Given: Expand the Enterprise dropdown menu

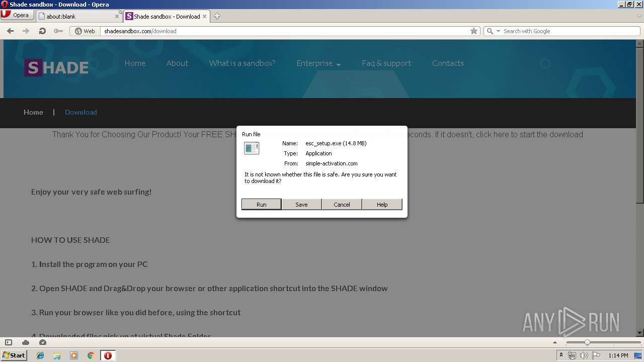Looking at the screenshot, I should click(318, 63).
